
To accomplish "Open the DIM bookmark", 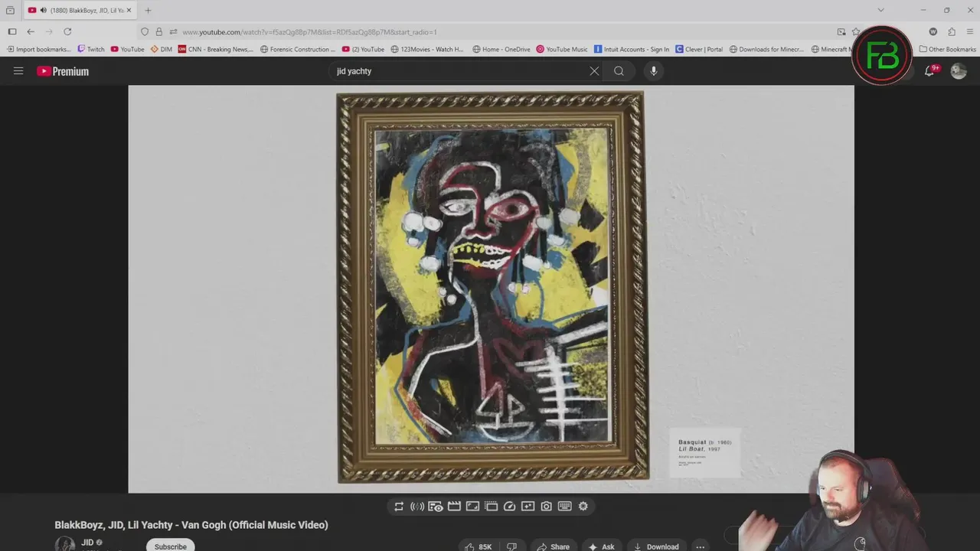I will tap(162, 49).
